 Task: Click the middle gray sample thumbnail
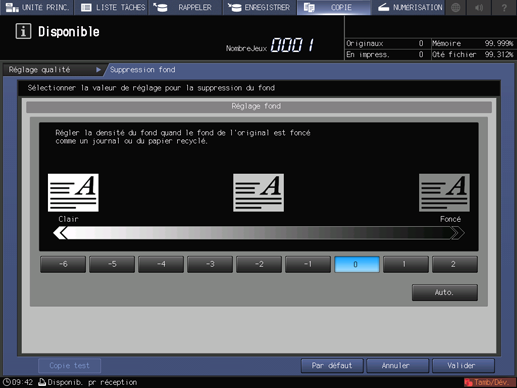click(258, 192)
